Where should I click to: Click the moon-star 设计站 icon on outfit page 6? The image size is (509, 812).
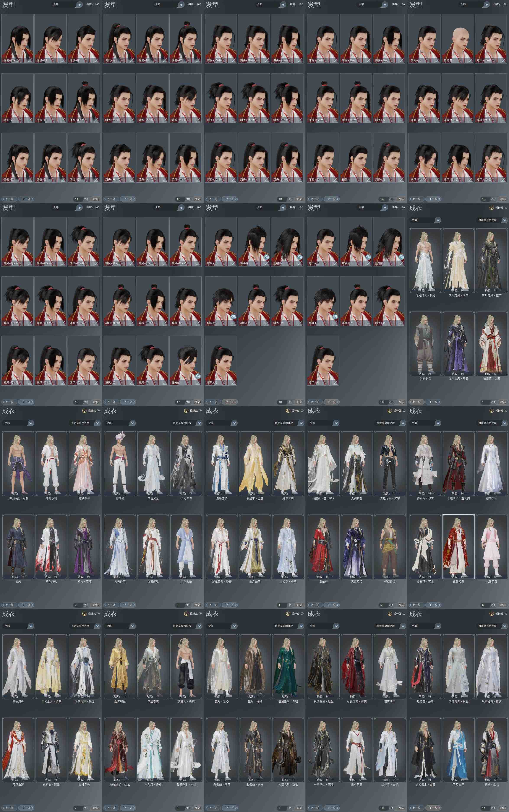point(491,411)
